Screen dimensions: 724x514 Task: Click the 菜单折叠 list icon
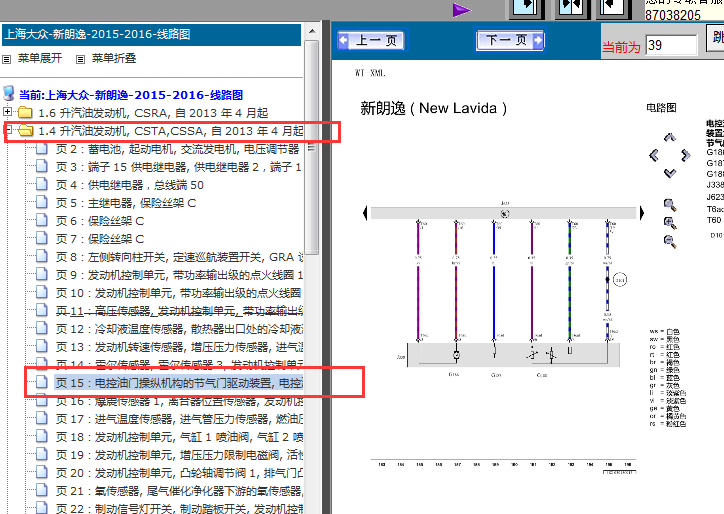click(80, 59)
